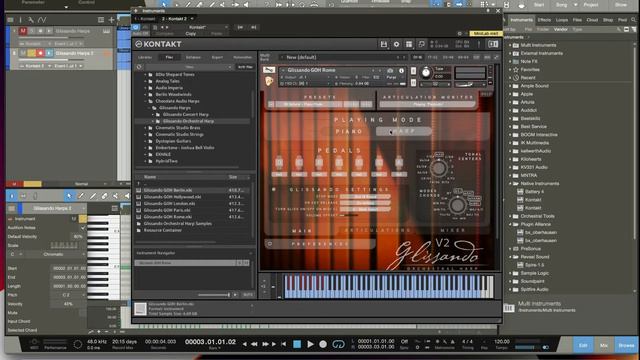Click Kontakt panel view icon at header right
Image resolution: width=640 pixels, height=360 pixels.
click(493, 44)
